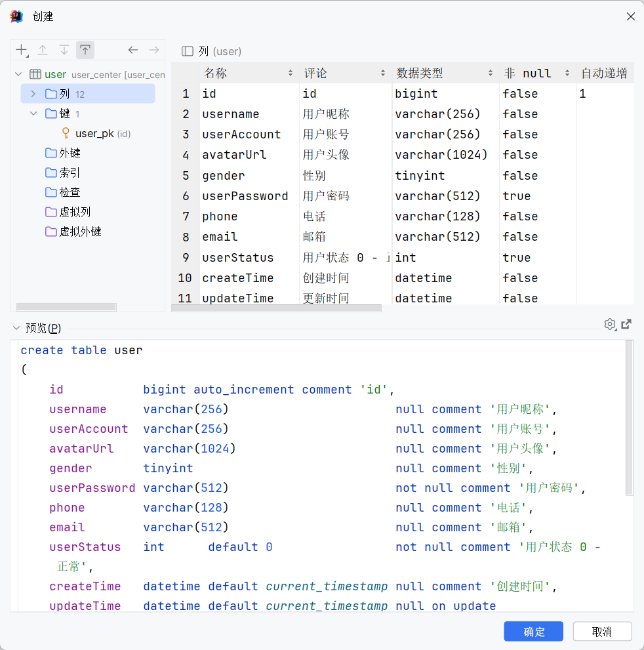The height and width of the screenshot is (650, 644).
Task: Open preview in external editor icon
Action: pos(626,324)
